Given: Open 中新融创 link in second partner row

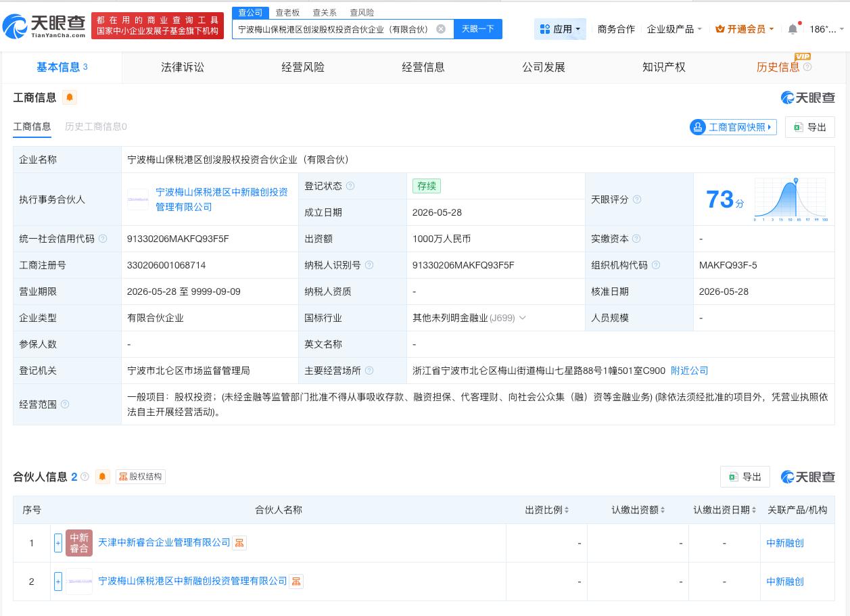Looking at the screenshot, I should (x=785, y=582).
